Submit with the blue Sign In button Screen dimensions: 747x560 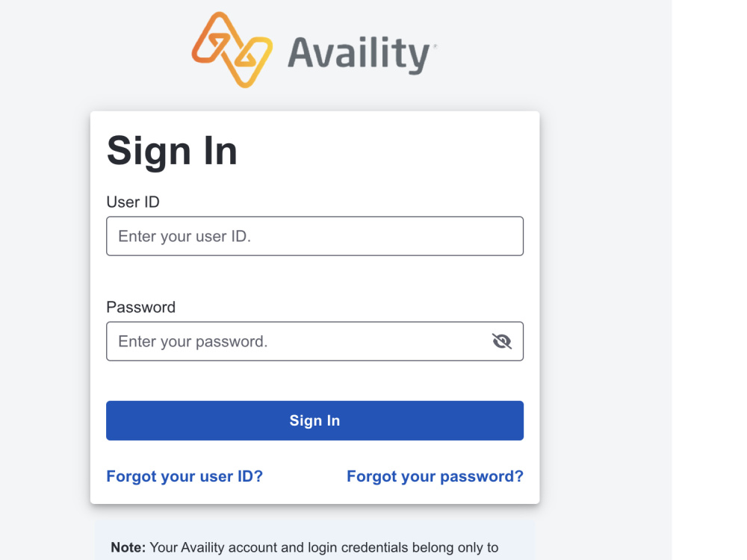click(315, 420)
